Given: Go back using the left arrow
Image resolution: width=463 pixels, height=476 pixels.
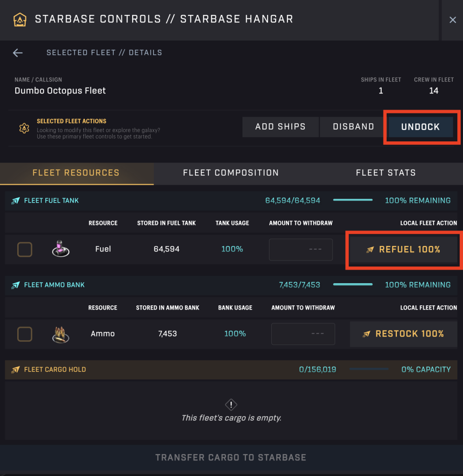Looking at the screenshot, I should pyautogui.click(x=18, y=53).
